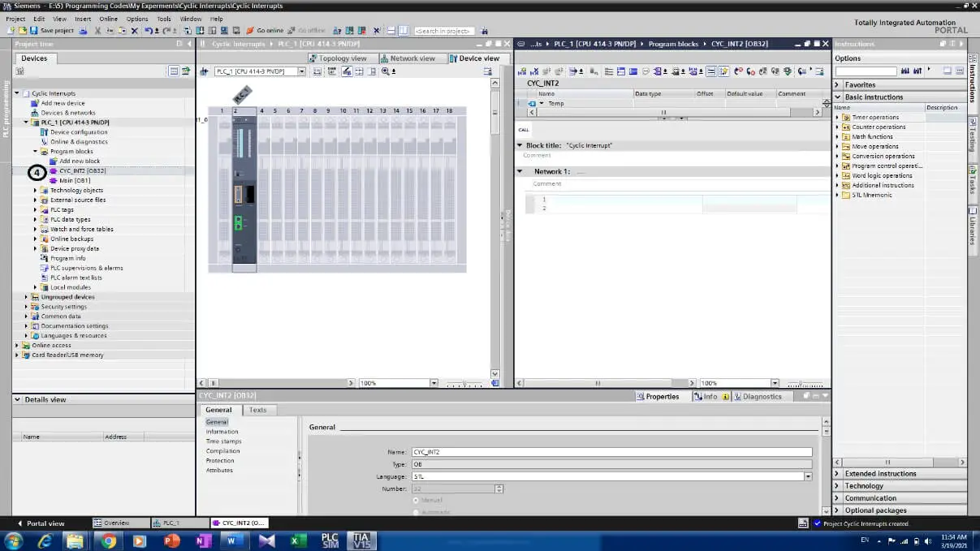
Task: Open the Online menu
Action: pyautogui.click(x=108, y=19)
